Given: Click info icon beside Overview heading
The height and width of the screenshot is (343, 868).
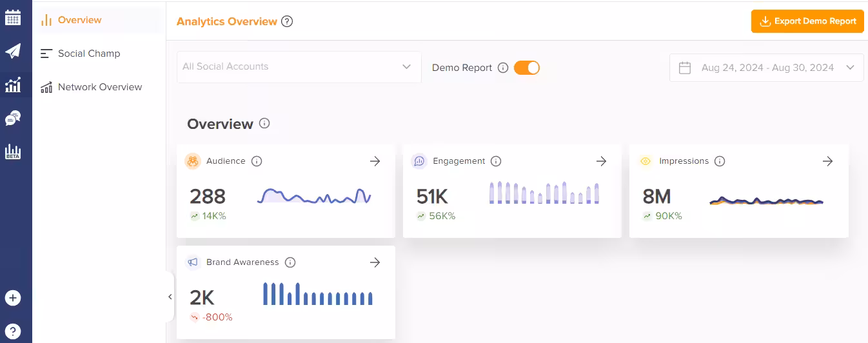Looking at the screenshot, I should click(264, 123).
